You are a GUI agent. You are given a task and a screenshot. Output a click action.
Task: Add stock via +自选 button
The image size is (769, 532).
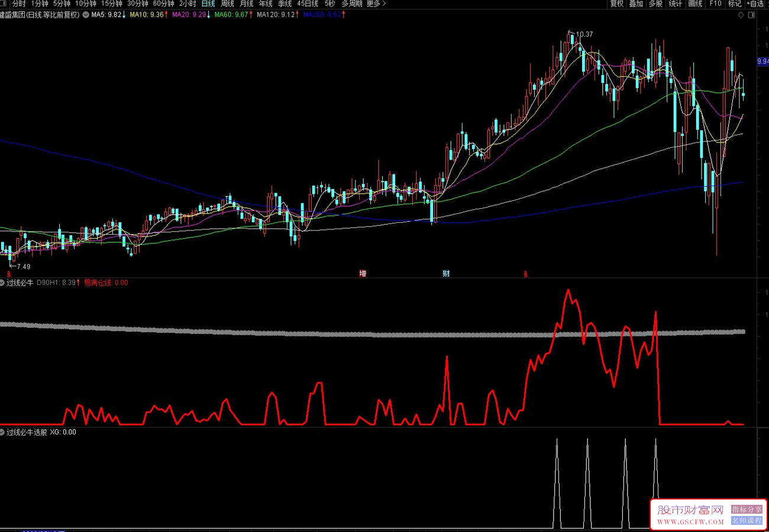(755, 4)
